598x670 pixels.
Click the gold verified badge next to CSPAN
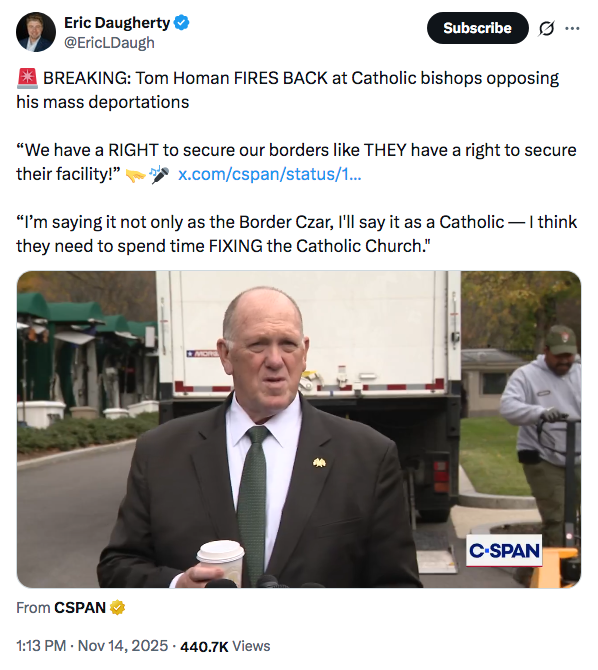tap(118, 608)
